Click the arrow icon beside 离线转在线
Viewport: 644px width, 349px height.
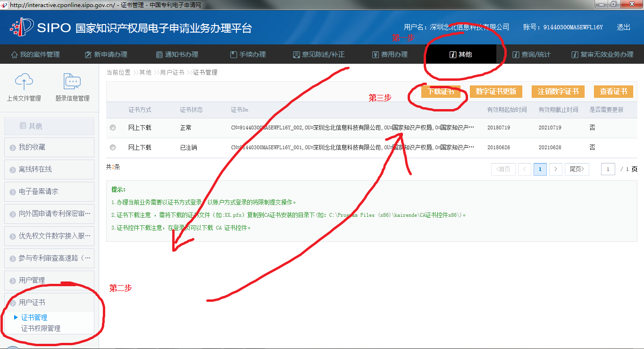[x=13, y=170]
